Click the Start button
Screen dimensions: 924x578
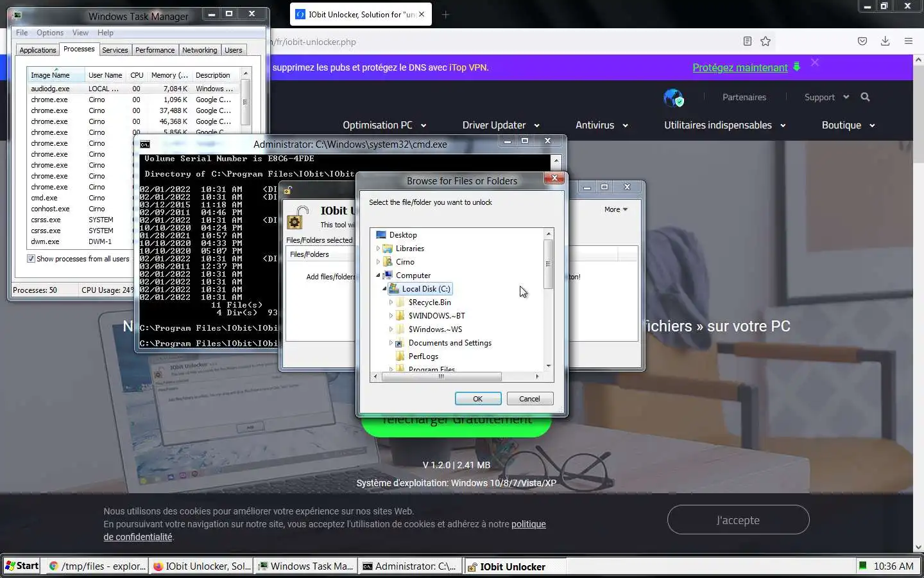(x=21, y=566)
